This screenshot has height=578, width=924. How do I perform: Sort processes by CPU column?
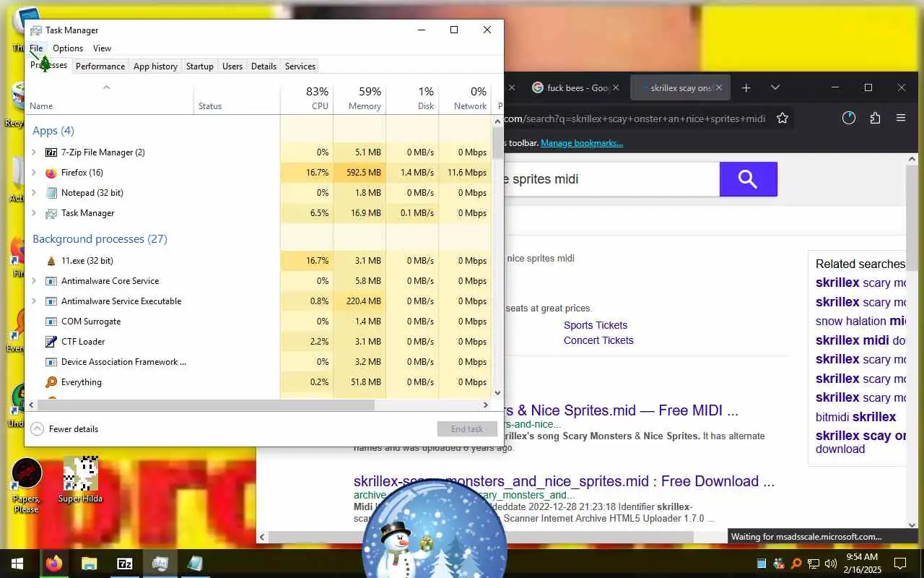307,98
